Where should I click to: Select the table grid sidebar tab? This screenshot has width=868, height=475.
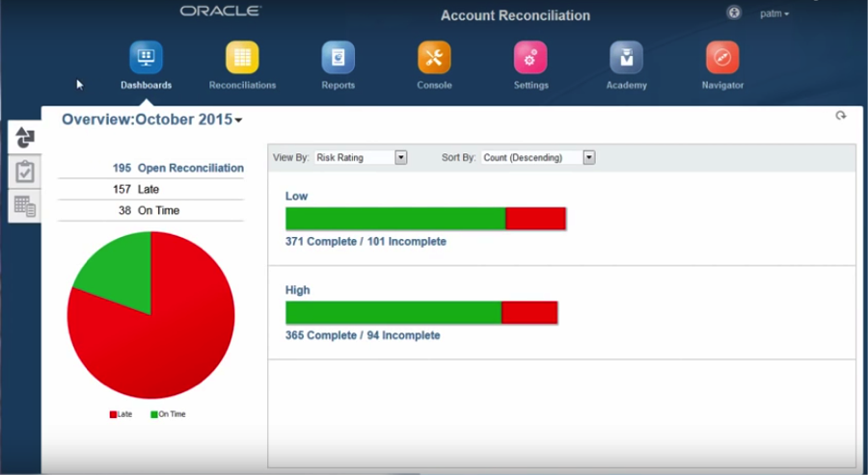[x=25, y=205]
